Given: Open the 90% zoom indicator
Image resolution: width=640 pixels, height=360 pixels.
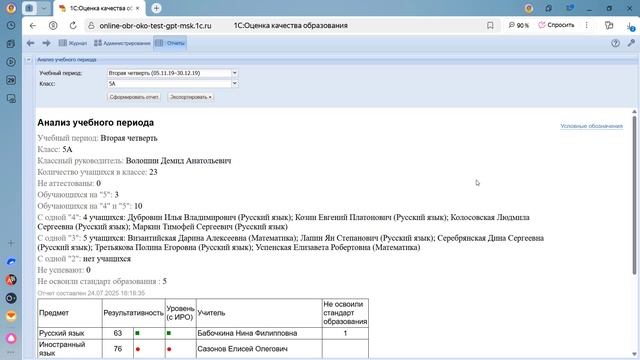Looking at the screenshot, I should click(518, 25).
